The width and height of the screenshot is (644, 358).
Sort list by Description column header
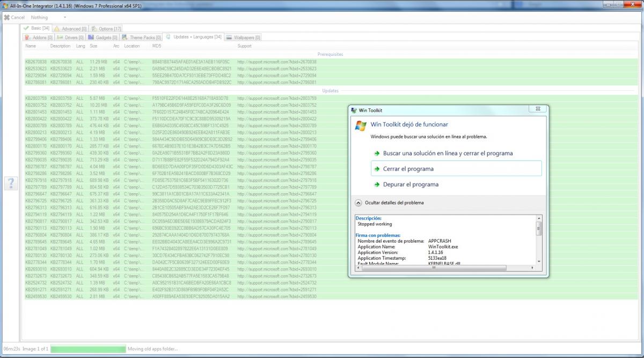click(x=60, y=46)
